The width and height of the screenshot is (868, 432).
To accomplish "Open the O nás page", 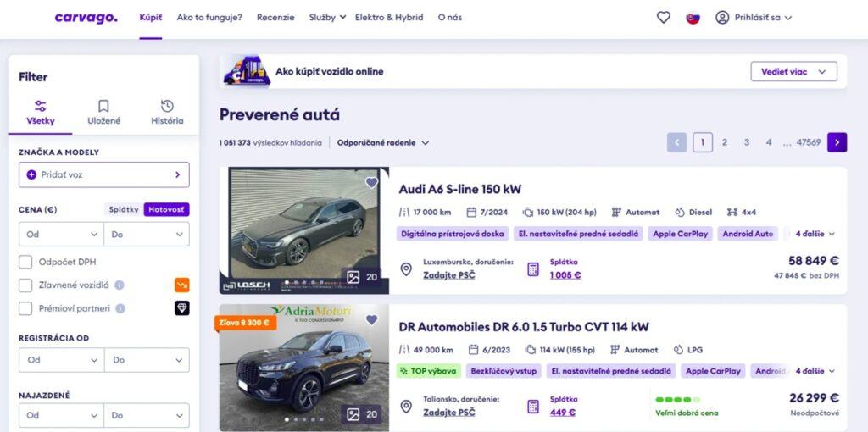I will (x=449, y=18).
